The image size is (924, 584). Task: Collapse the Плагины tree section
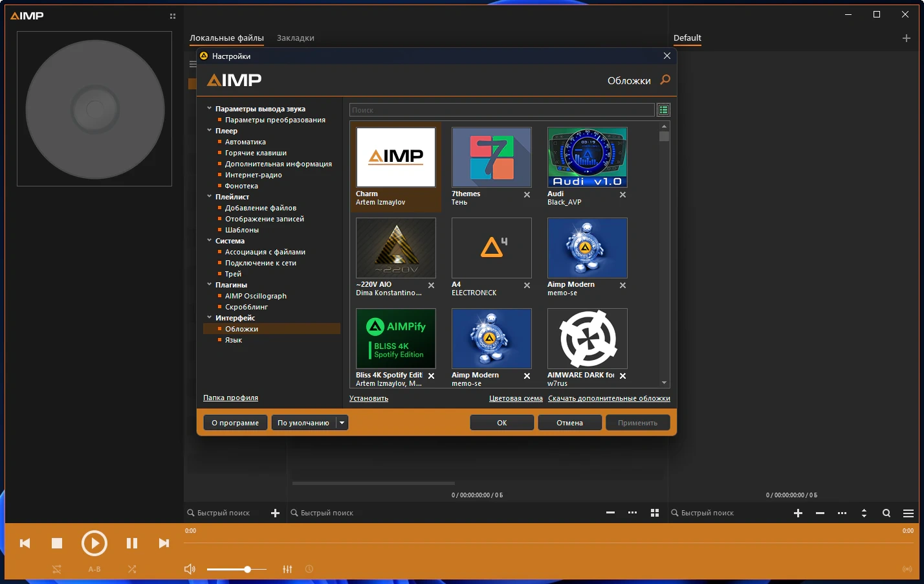[209, 285]
